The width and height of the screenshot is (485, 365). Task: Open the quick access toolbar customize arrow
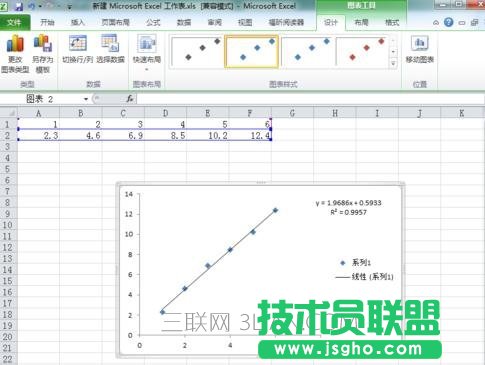[x=69, y=6]
